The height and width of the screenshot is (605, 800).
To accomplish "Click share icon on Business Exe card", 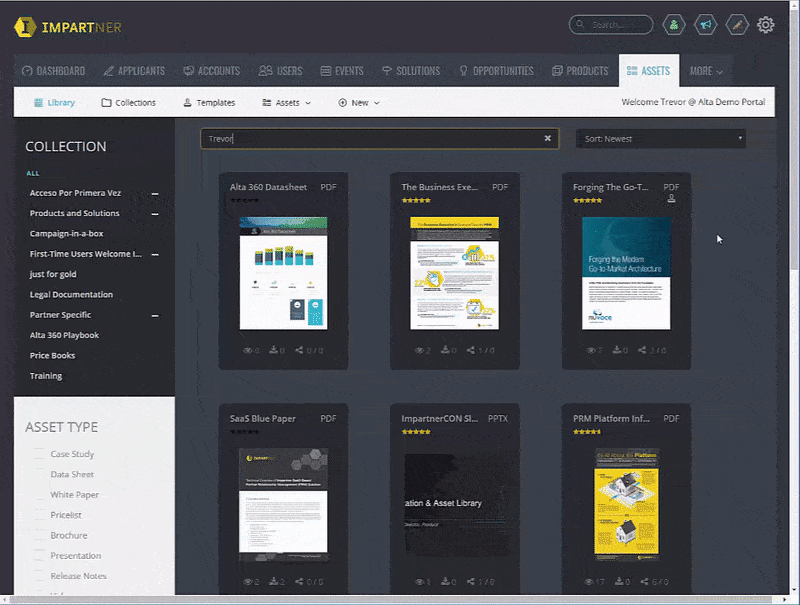I will 470,350.
